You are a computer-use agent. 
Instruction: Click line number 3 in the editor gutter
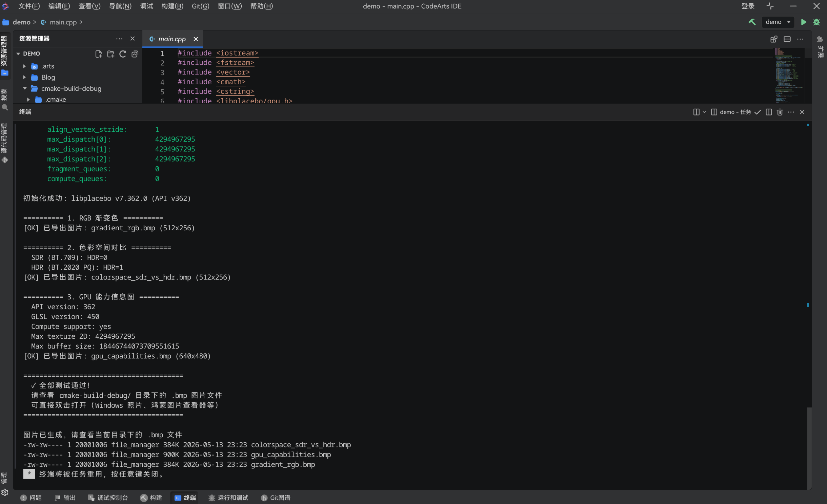(162, 72)
